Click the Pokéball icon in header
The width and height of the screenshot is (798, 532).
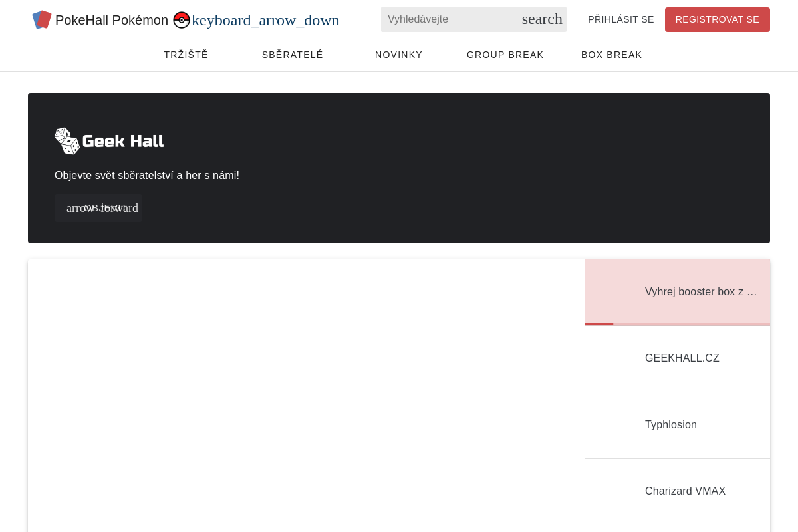click(x=182, y=20)
